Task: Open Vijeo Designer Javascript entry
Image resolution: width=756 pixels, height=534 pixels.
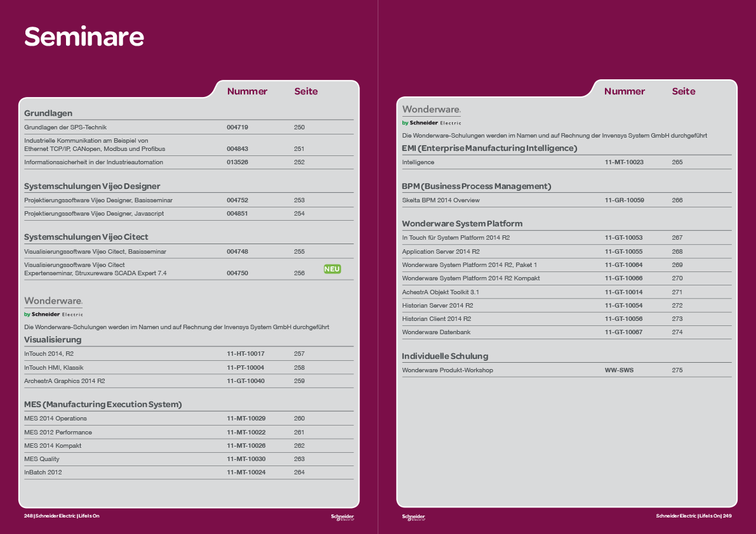Action: click(x=94, y=213)
